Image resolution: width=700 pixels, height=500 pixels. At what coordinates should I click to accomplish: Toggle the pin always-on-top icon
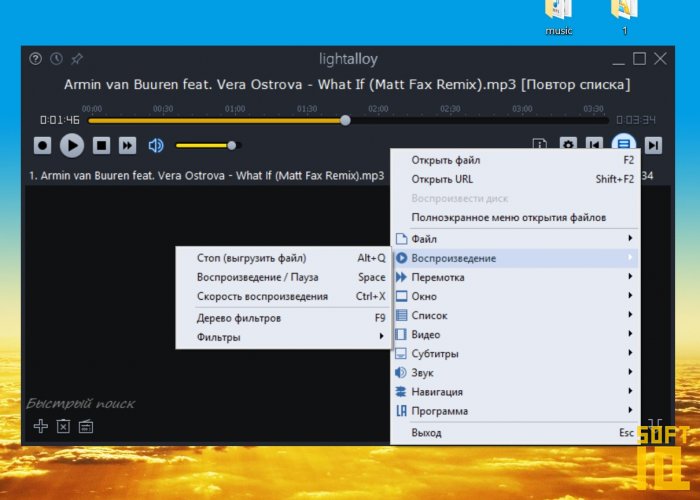[x=77, y=59]
